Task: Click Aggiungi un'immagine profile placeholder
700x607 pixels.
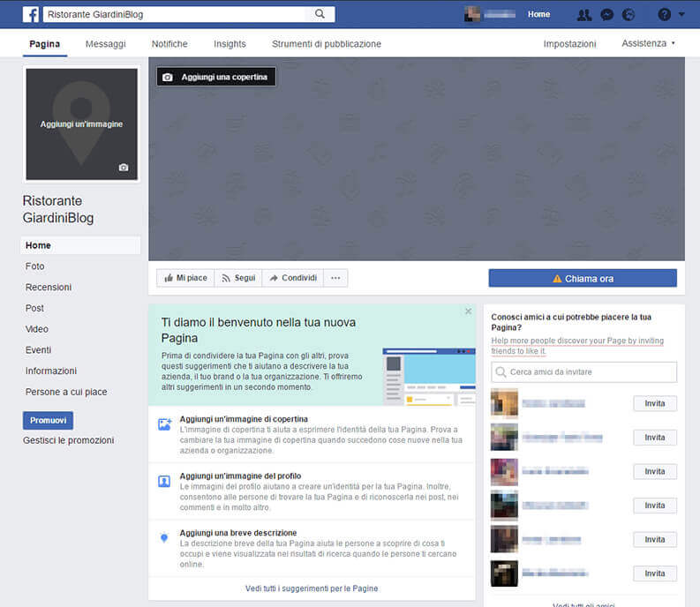Action: (x=82, y=124)
